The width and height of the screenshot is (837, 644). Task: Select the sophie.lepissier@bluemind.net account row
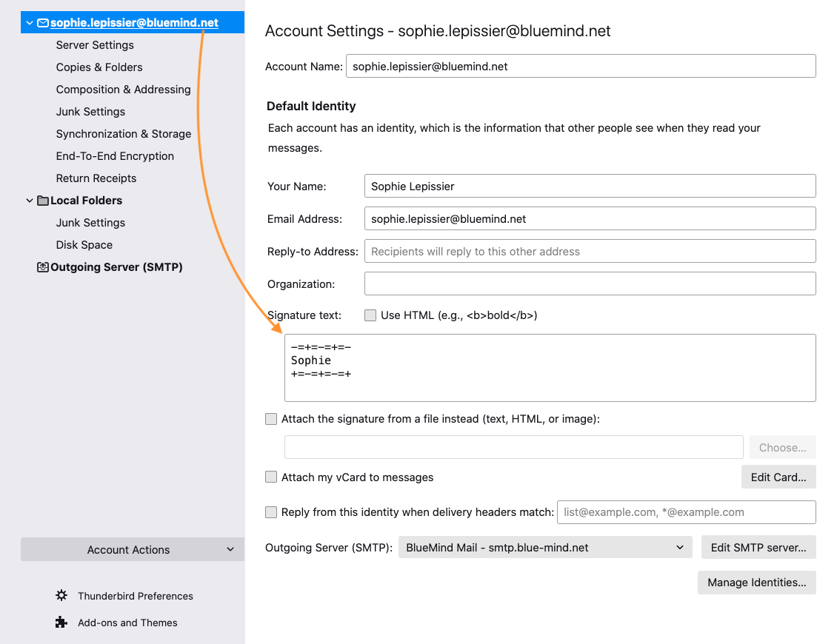pos(133,22)
